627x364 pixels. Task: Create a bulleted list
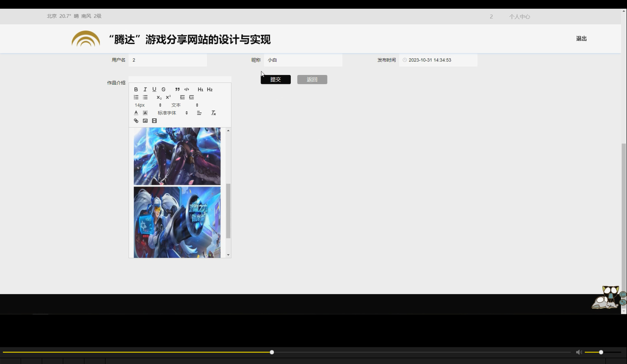coord(145,97)
